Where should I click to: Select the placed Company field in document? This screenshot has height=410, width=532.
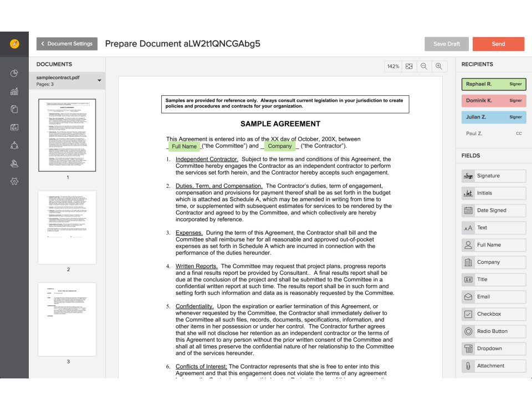click(x=280, y=146)
